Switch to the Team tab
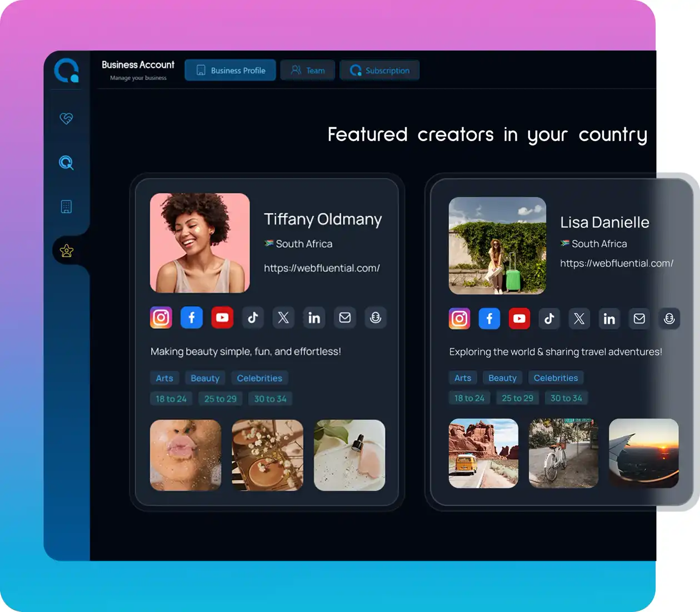The width and height of the screenshot is (700, 612). click(x=308, y=71)
